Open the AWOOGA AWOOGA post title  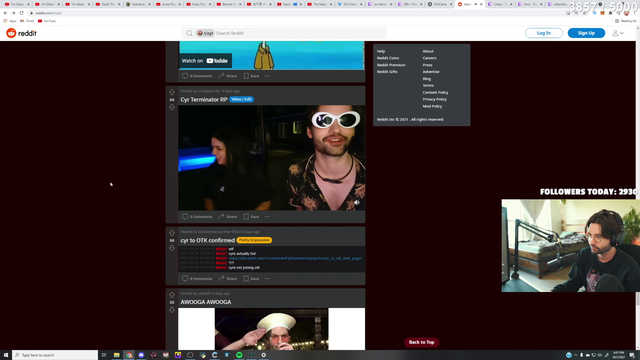pyautogui.click(x=206, y=302)
